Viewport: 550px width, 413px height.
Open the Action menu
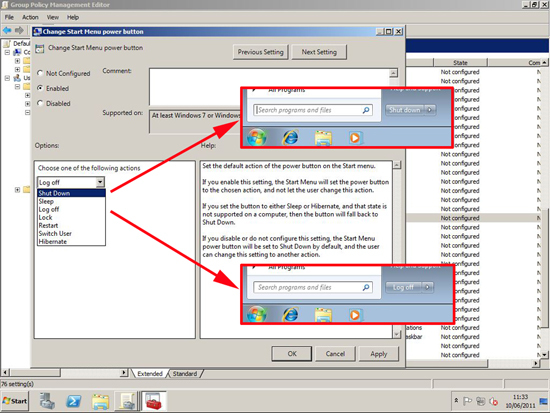(x=30, y=17)
